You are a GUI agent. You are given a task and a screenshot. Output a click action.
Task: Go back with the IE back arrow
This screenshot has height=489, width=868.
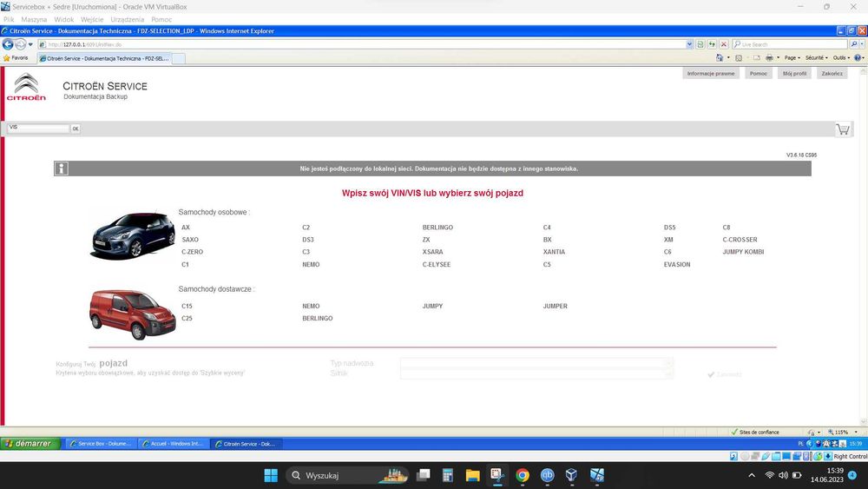[9, 44]
